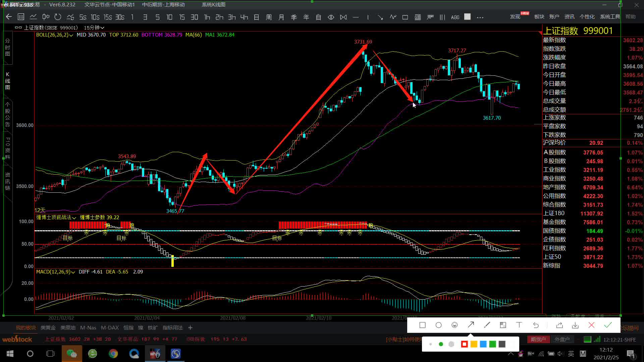Choose the yellow color swatch

[474, 344]
